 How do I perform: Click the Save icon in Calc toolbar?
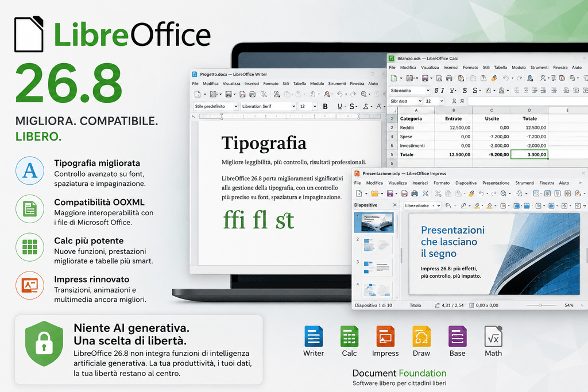(425, 78)
